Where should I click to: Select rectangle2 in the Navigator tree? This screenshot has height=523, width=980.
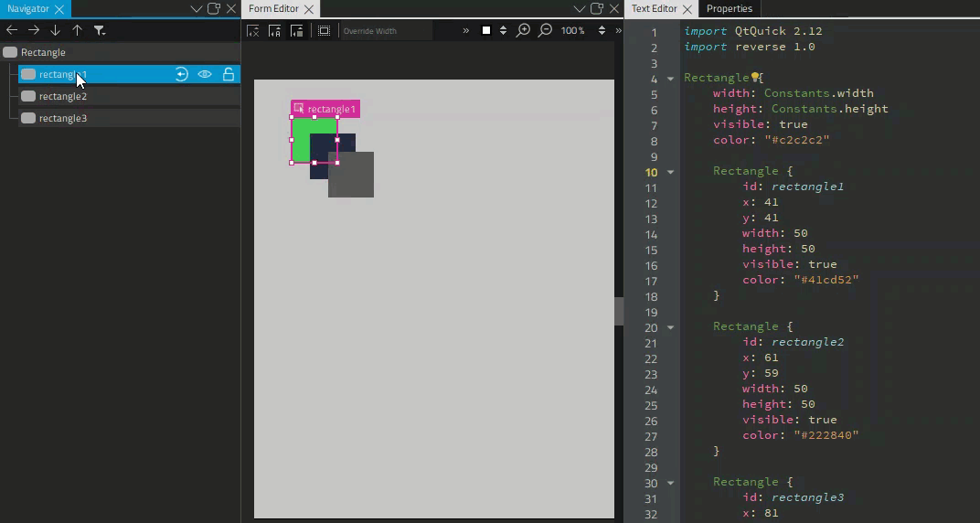(63, 96)
